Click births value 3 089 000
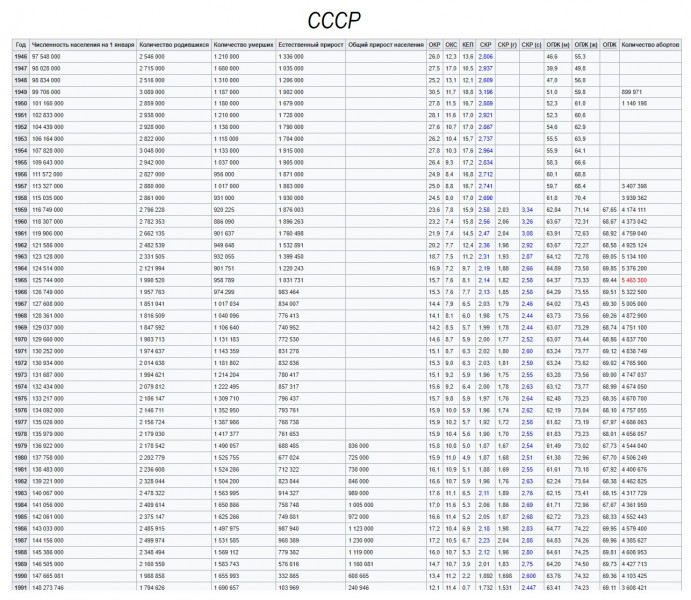 [152, 92]
